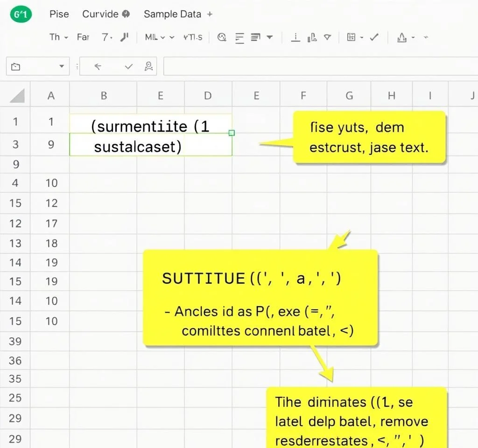Click the green app logo badge

point(20,14)
